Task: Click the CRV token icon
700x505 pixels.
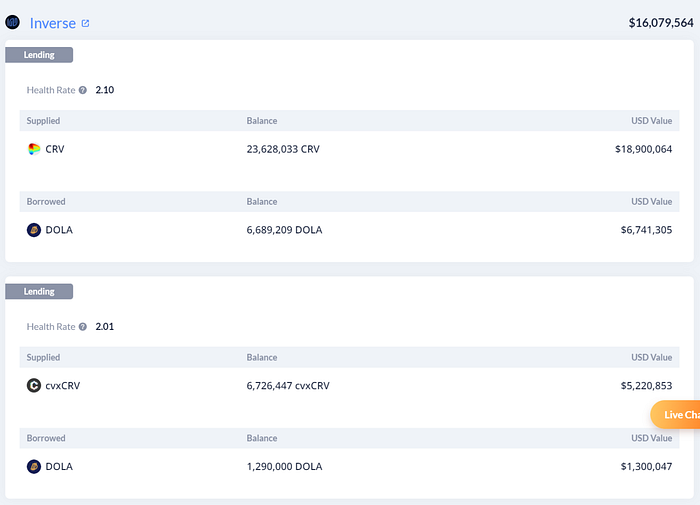Action: [34, 149]
